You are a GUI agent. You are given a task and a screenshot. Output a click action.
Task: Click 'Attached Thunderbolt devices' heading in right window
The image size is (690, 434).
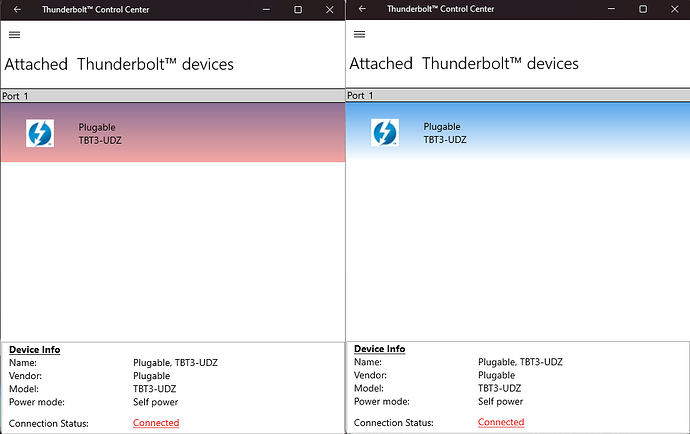tap(464, 63)
